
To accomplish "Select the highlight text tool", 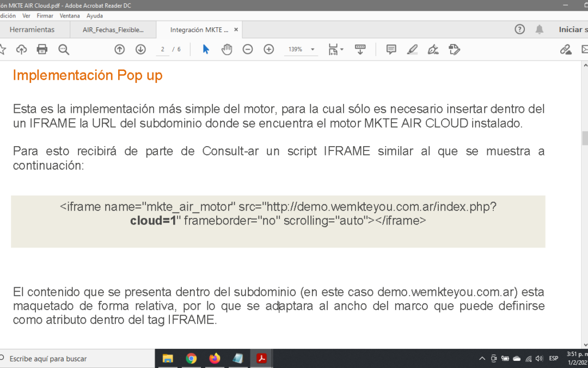I will tap(412, 49).
